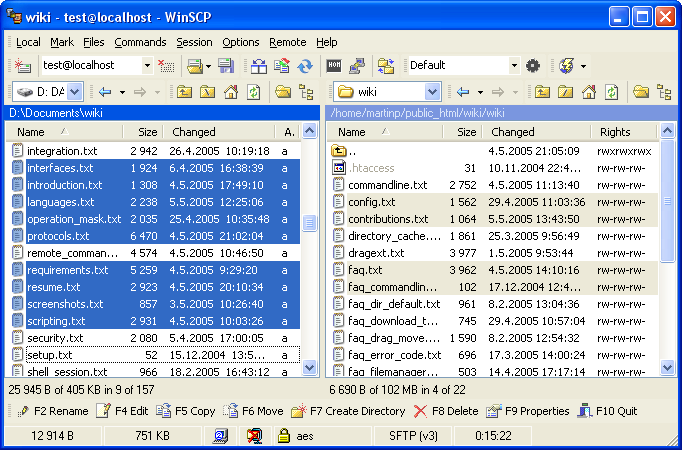Click remote panel scrollbar up arrow
This screenshot has height=450, width=682.
tap(667, 131)
